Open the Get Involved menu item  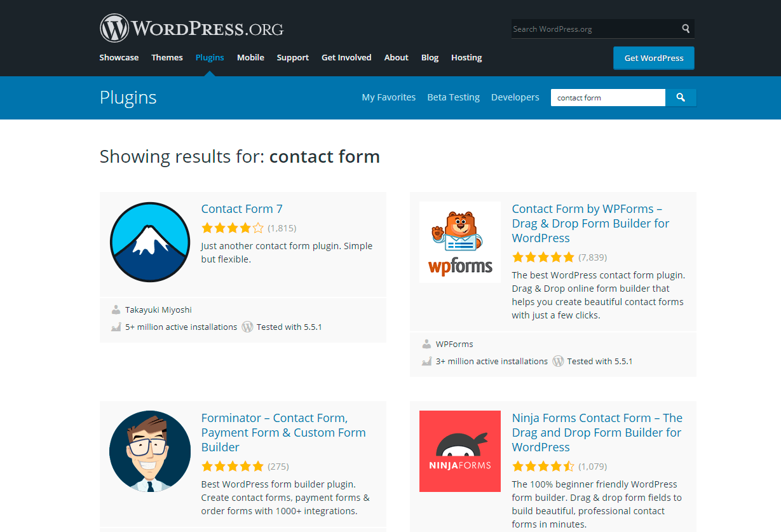tap(346, 57)
